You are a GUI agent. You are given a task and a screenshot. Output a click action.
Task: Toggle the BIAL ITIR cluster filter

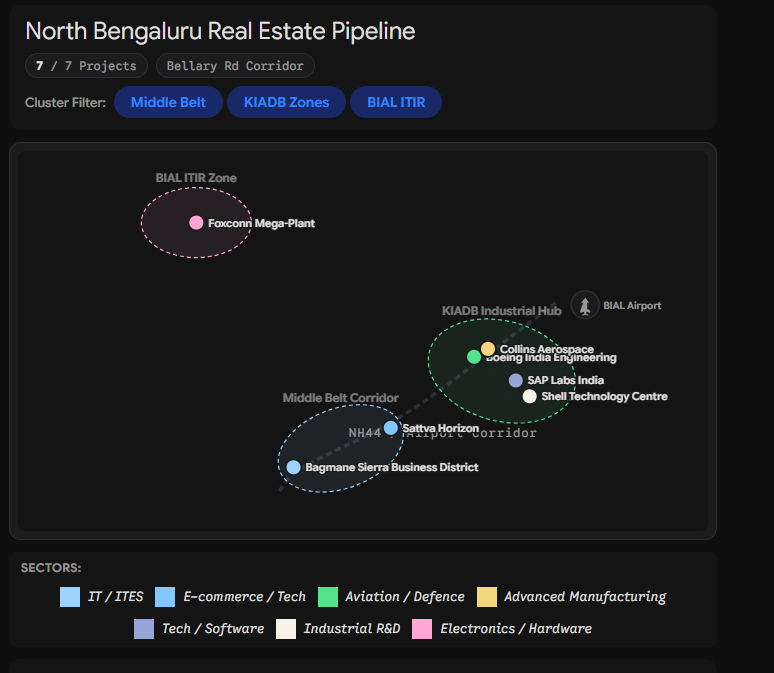coord(396,102)
